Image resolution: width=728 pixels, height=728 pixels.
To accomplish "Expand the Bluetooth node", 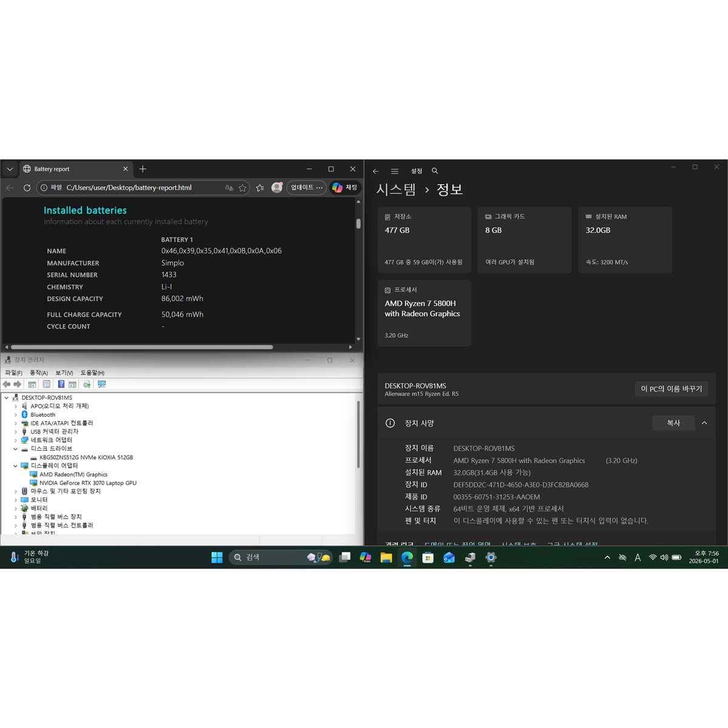I will [16, 415].
